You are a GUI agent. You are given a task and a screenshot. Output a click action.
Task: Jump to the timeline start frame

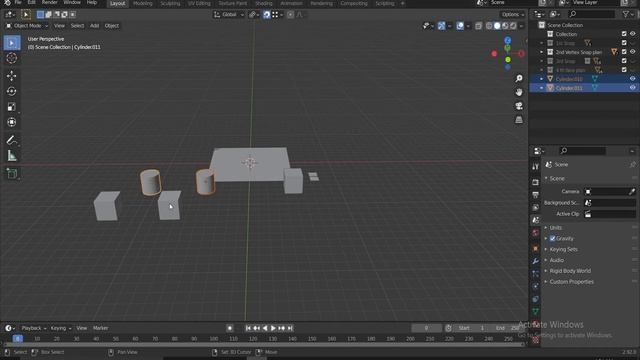pyautogui.click(x=248, y=328)
